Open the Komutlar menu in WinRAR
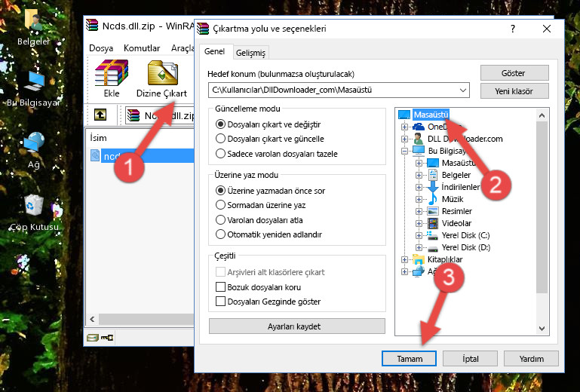This screenshot has height=392, width=580. tap(142, 48)
